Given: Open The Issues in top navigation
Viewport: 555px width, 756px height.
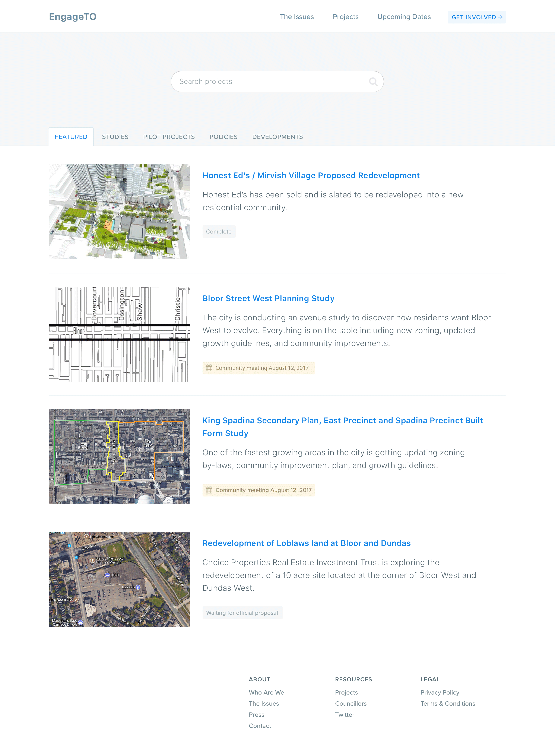Looking at the screenshot, I should [x=297, y=17].
